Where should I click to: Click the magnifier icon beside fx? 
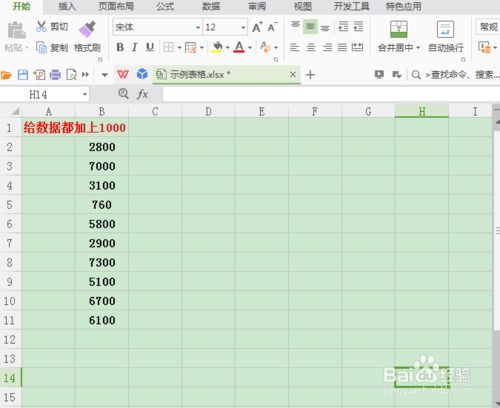[123, 94]
